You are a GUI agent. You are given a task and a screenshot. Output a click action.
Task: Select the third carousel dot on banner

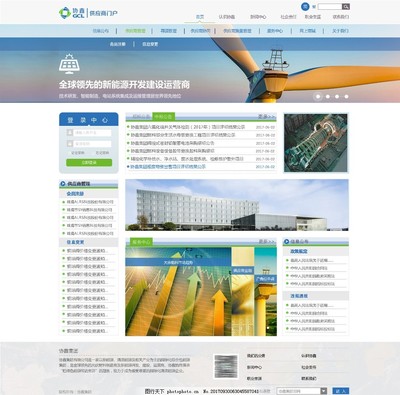tap(337, 96)
